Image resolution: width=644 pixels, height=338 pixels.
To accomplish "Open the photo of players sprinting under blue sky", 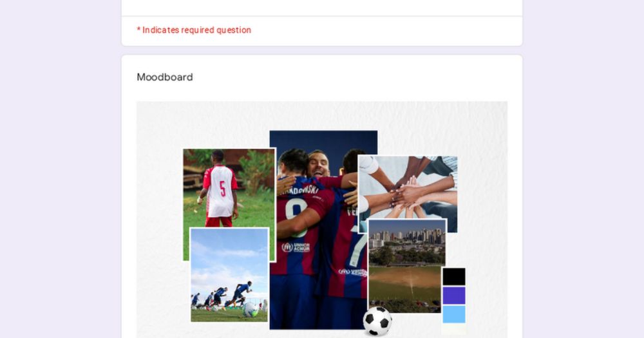I will [x=229, y=275].
